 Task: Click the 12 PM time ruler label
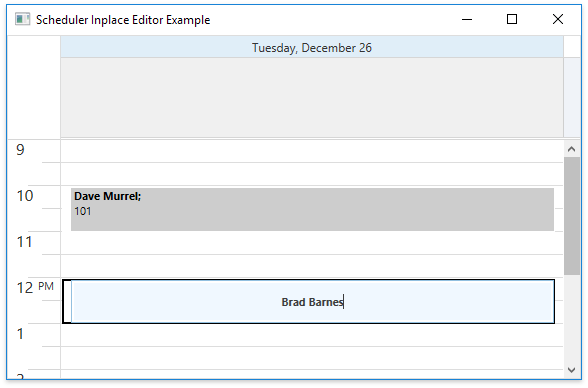[35, 288]
